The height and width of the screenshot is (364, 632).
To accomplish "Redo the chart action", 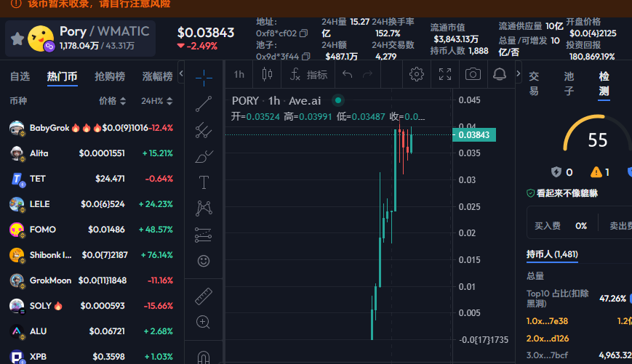I will tap(367, 75).
